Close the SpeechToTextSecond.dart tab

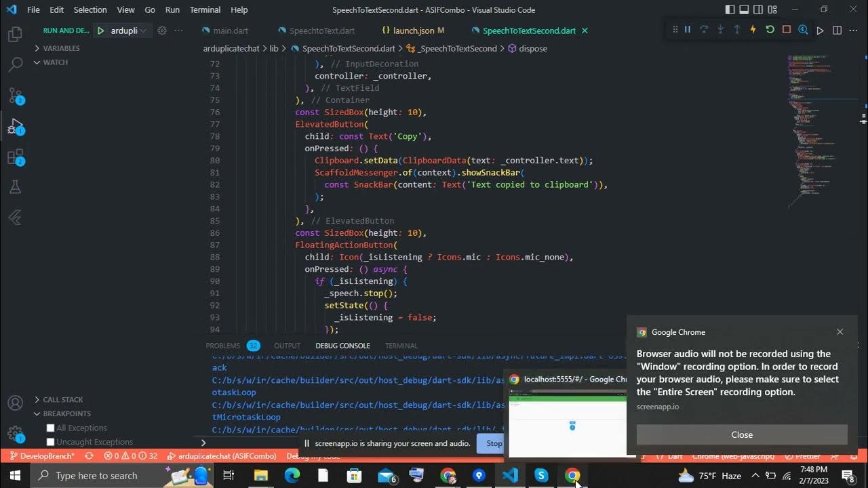click(585, 30)
